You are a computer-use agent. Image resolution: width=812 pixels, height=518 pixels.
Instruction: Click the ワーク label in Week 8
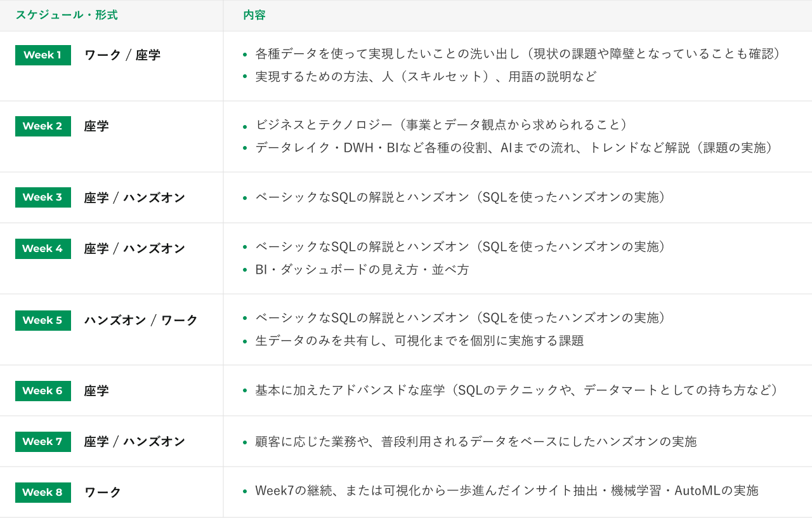pyautogui.click(x=103, y=493)
